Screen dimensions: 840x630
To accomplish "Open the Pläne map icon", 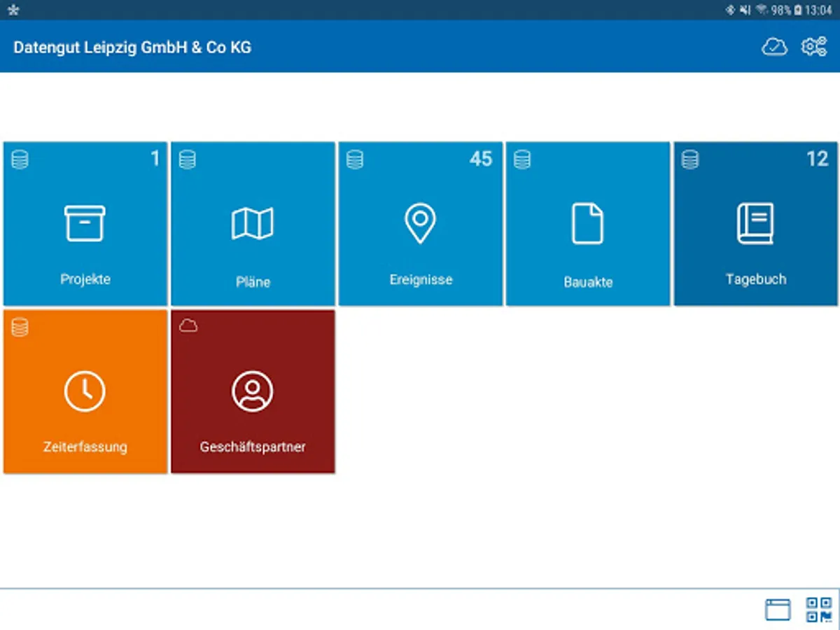I will click(x=253, y=224).
